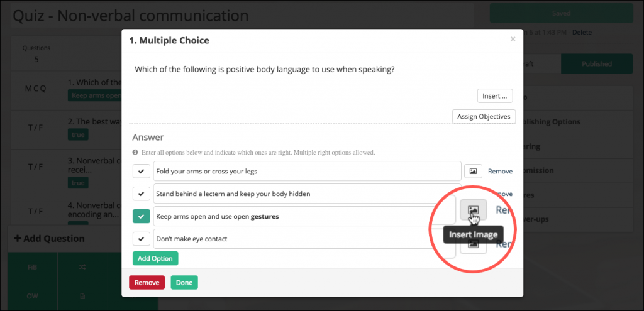Switch to the Published tab
Viewport: 644px width, 311px height.
click(x=597, y=64)
